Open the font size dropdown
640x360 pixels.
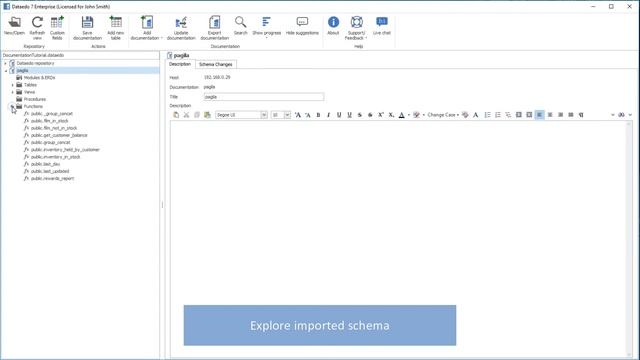(287, 115)
